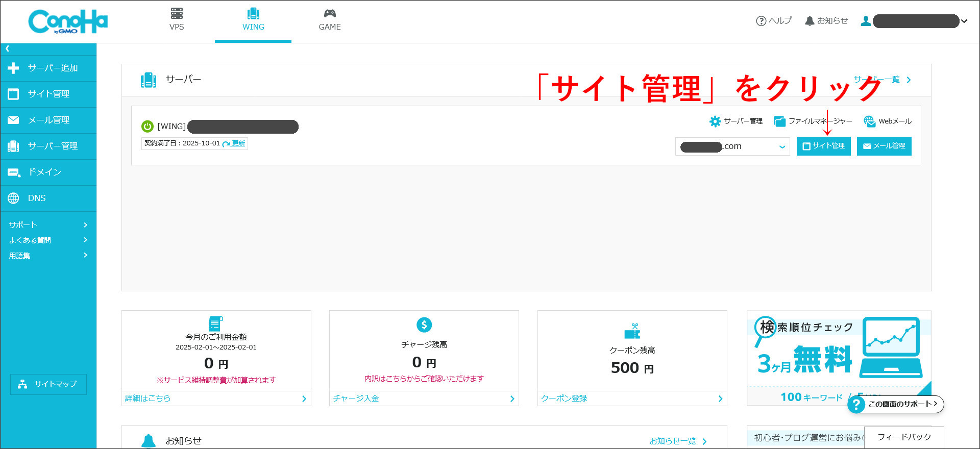Open ファイルマネージャー folder icon
Viewport: 980px width, 449px height.
(x=779, y=121)
